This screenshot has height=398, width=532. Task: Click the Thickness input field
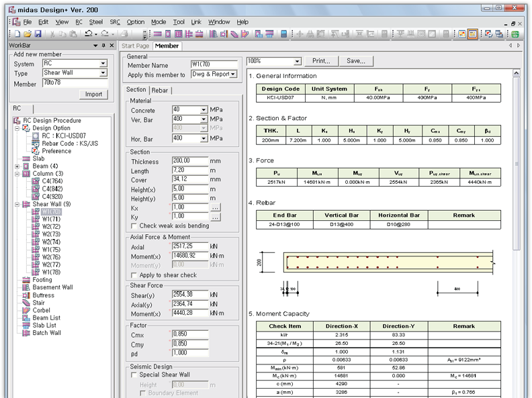(x=190, y=160)
